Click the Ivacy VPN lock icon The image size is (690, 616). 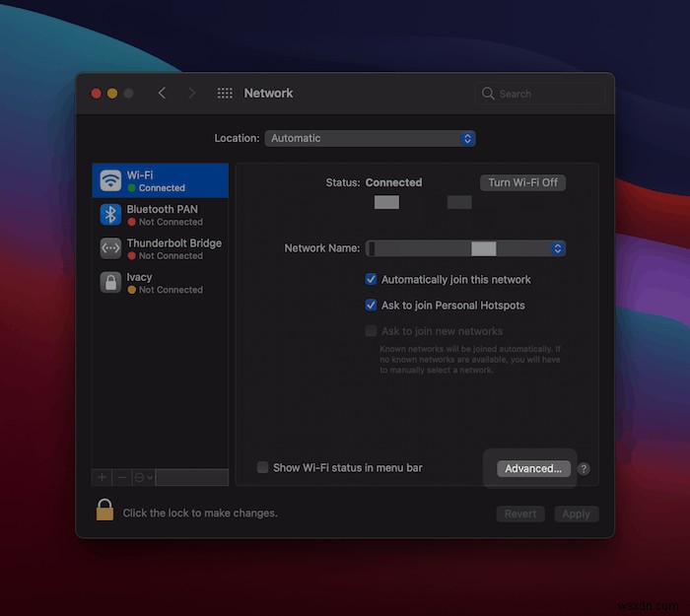(x=110, y=283)
